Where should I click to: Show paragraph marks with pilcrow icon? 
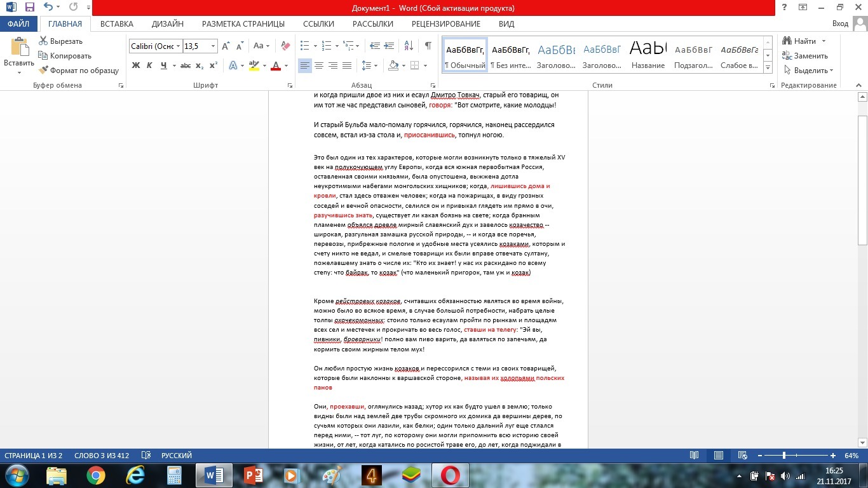pyautogui.click(x=428, y=46)
